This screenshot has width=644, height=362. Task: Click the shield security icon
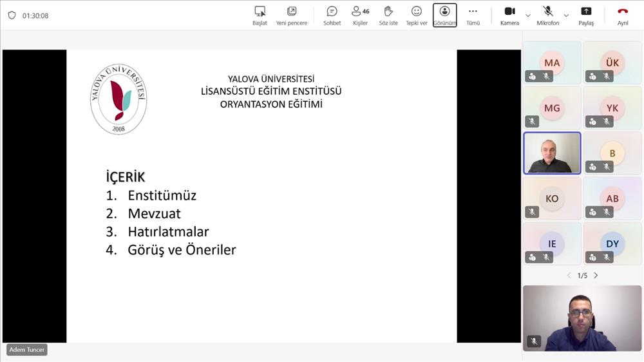pos(12,15)
